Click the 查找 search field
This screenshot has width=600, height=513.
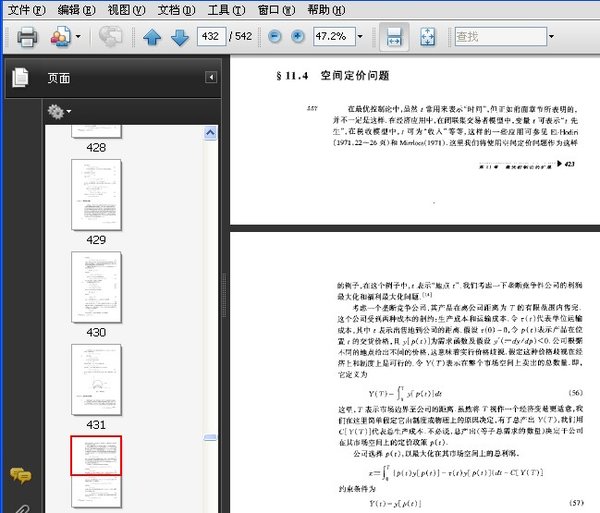(501, 36)
